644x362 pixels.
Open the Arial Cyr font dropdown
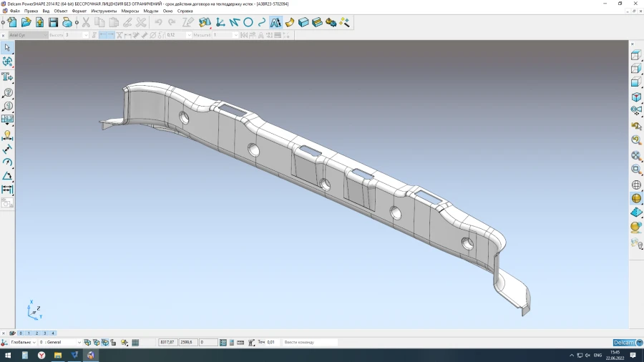click(44, 35)
